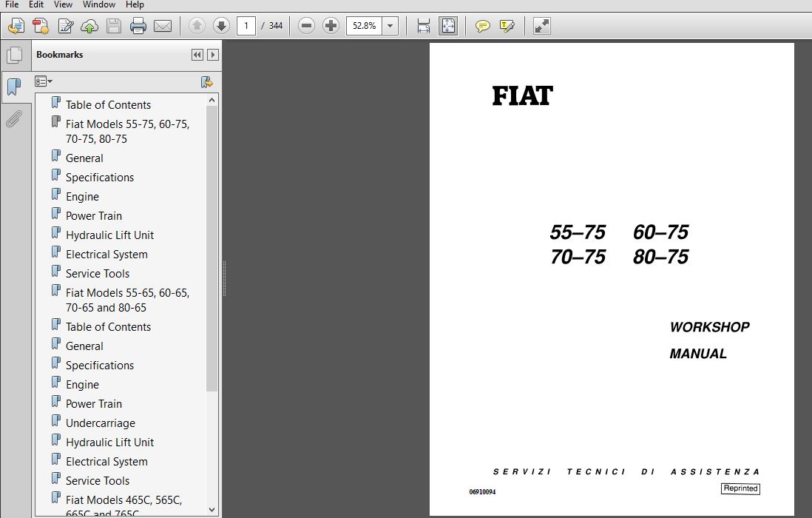Screen dimensions: 812x518
Task: Click the WORKSHOP heading text on page
Action: [709, 327]
